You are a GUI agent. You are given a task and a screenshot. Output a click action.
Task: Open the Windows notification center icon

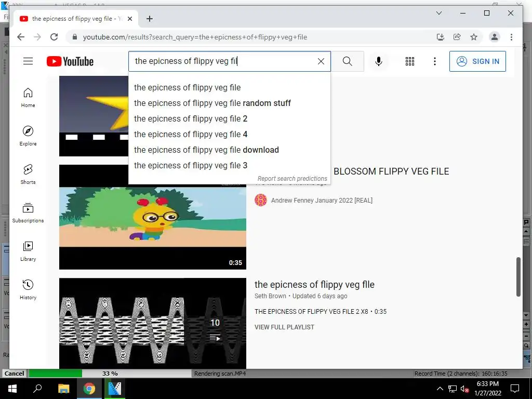click(x=515, y=389)
